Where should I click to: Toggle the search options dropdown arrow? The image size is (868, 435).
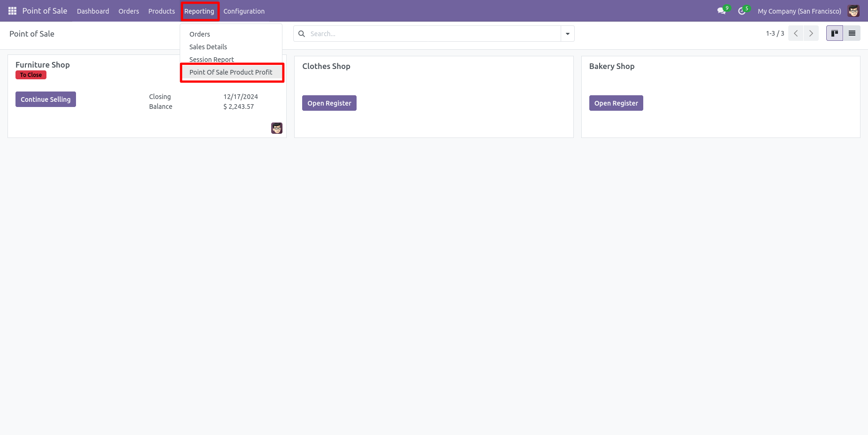tap(568, 34)
